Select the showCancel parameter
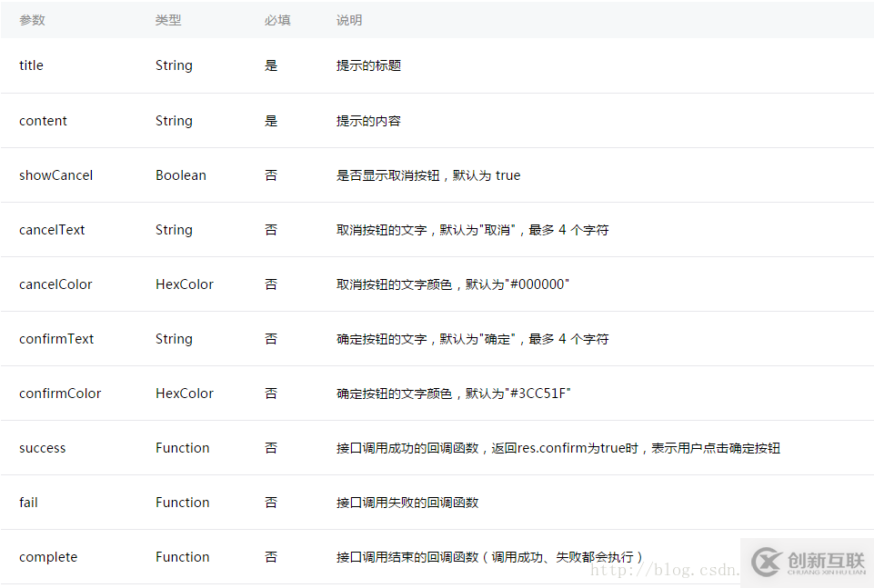874x588 pixels. [55, 174]
